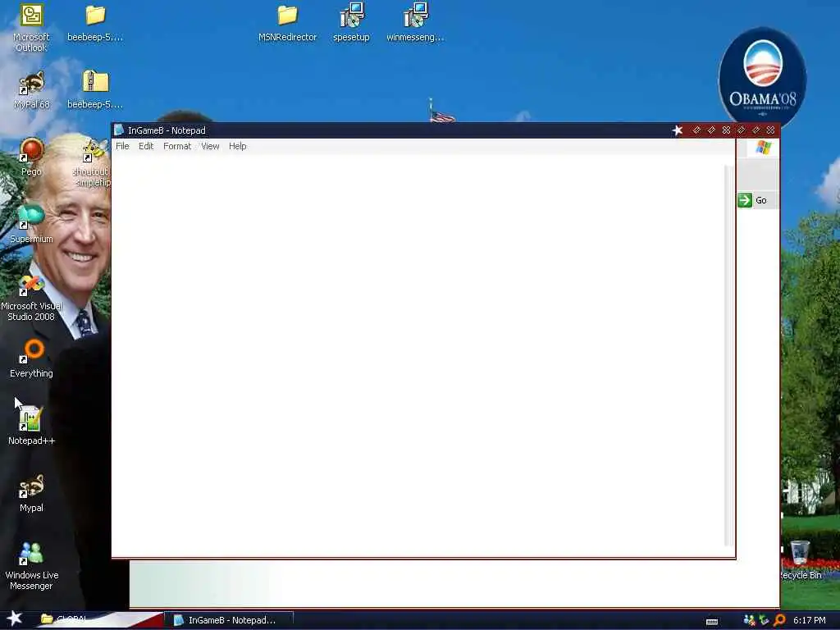Click the 6:17 PM clock
840x630 pixels.
[810, 620]
